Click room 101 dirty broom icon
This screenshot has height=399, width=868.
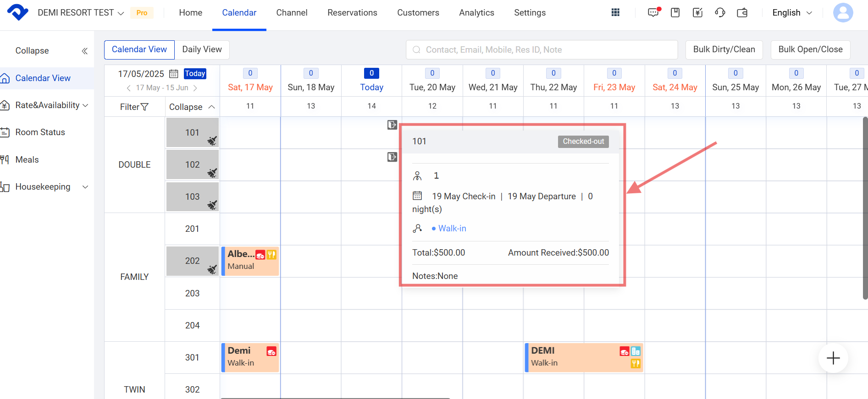[212, 141]
